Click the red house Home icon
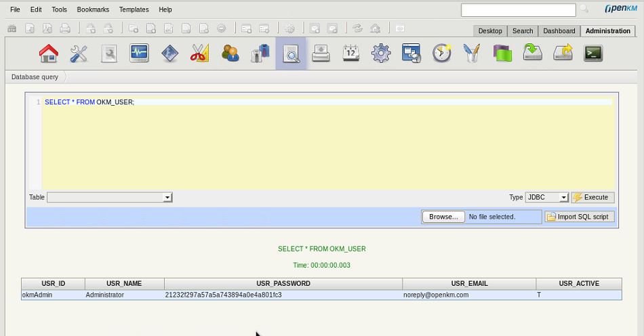Viewport: 644px width, 336px height. coord(49,54)
